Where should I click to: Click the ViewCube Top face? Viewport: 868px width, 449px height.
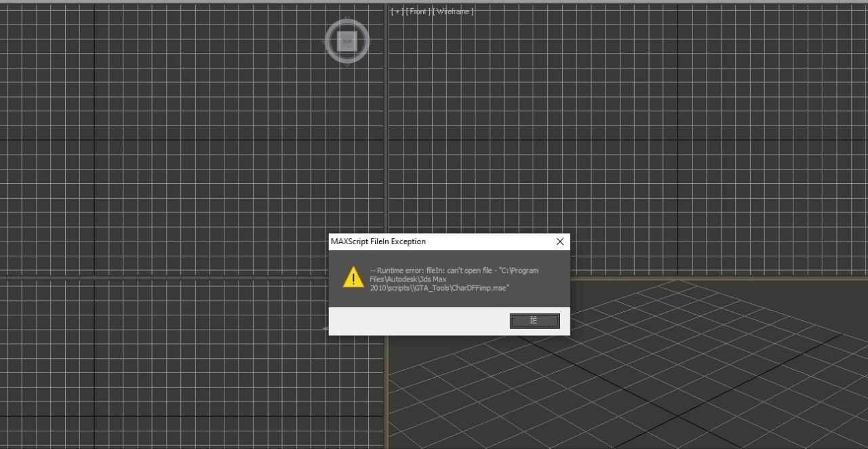click(347, 41)
